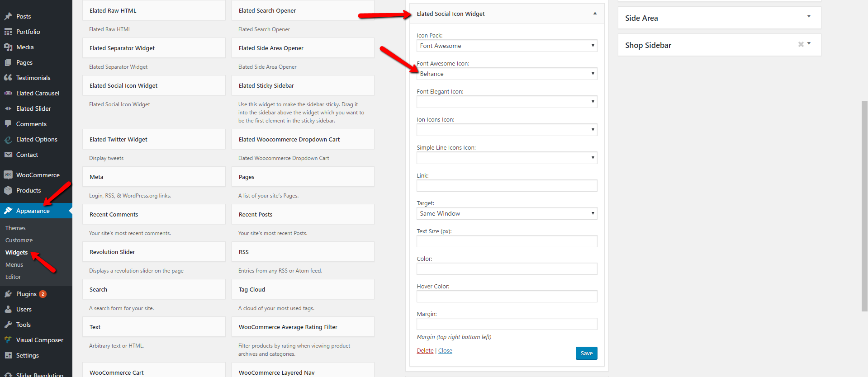Open the Target dropdown set to Same Window
The height and width of the screenshot is (377, 868).
tap(507, 213)
